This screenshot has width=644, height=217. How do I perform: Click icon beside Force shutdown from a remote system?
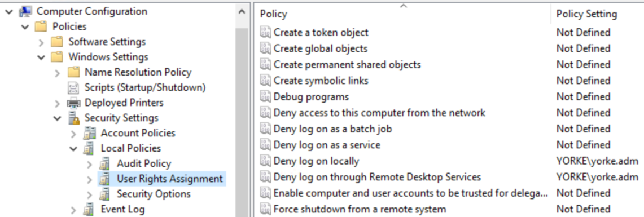click(266, 209)
